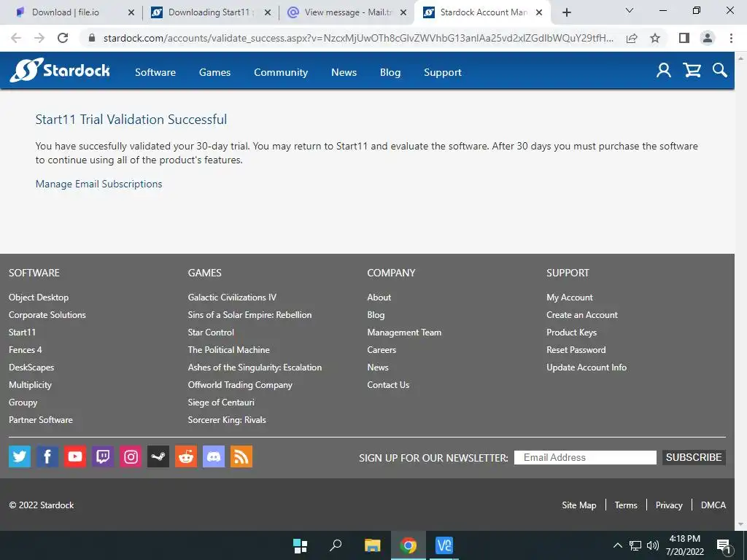The width and height of the screenshot is (747, 560).
Task: Share this page via address bar icon
Action: click(x=632, y=38)
